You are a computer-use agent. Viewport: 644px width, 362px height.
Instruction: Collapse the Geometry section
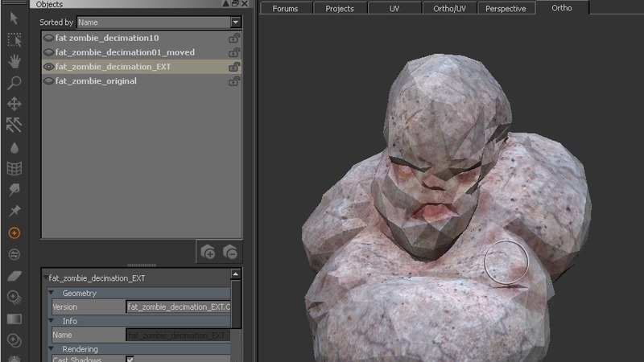52,294
